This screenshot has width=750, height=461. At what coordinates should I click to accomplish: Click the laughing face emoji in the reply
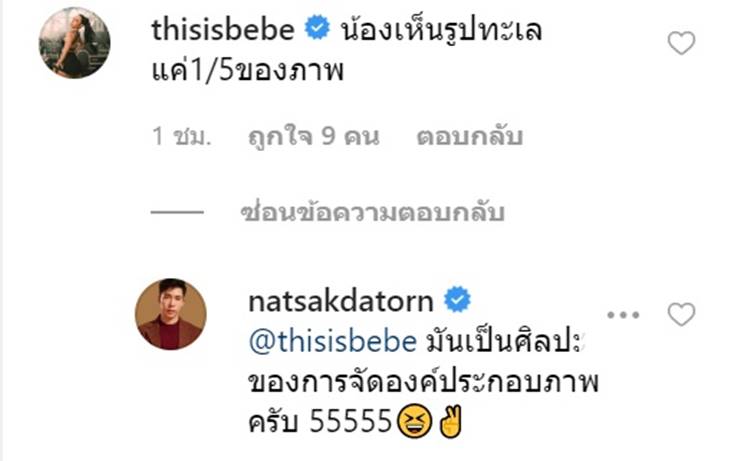click(x=414, y=422)
